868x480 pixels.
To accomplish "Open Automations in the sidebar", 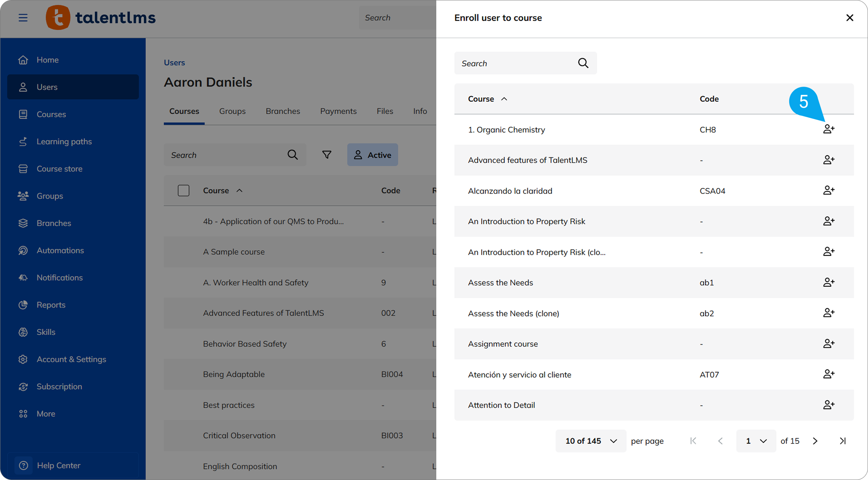I will 73,250.
